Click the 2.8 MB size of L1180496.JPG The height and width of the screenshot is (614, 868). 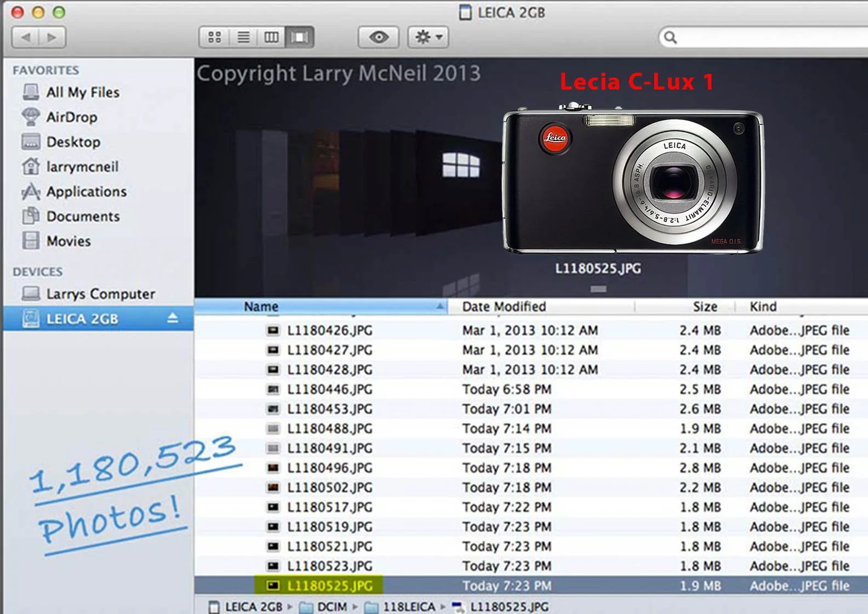click(x=700, y=468)
